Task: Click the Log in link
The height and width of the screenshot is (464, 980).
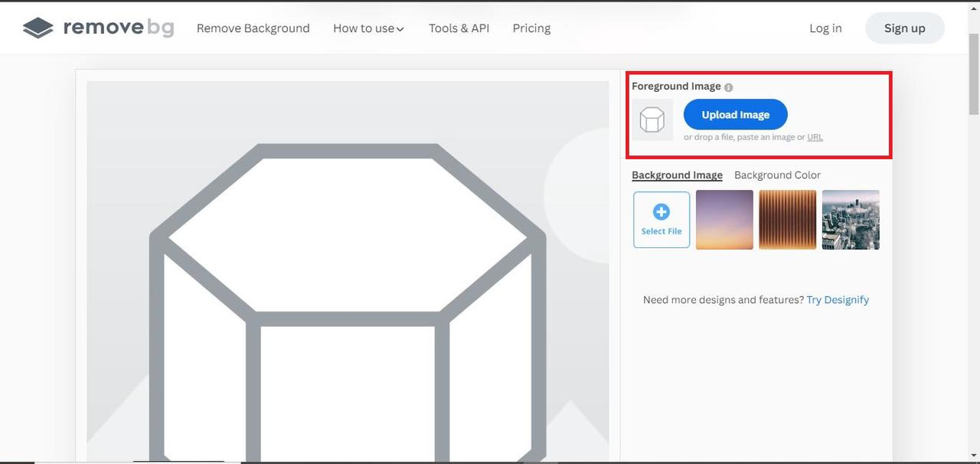Action: pos(825,28)
